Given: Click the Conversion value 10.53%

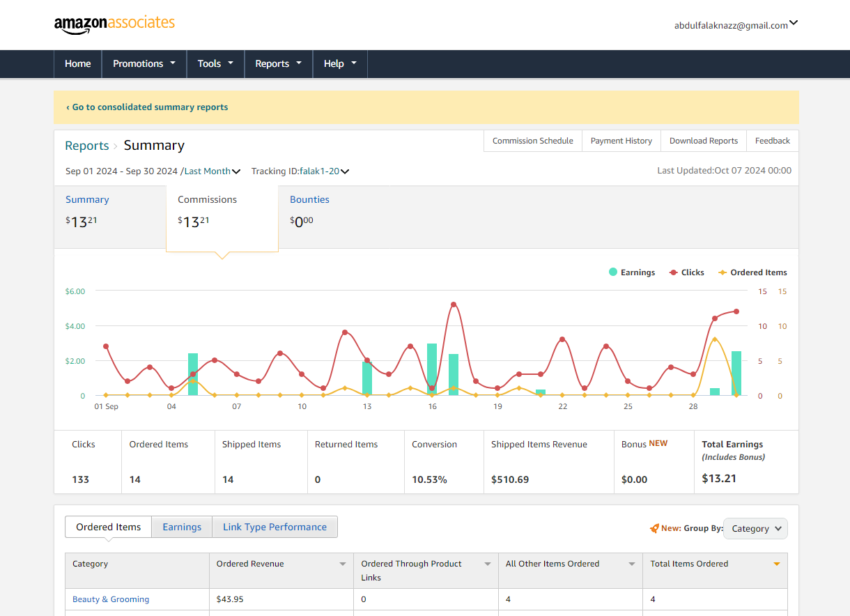Looking at the screenshot, I should pos(429,479).
